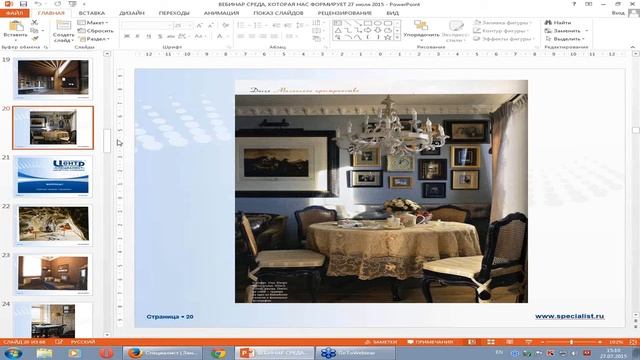This screenshot has width=640, height=360.
Task: Switch to the ПОКАЗ СЛАЙДОВ tab
Action: tap(278, 13)
